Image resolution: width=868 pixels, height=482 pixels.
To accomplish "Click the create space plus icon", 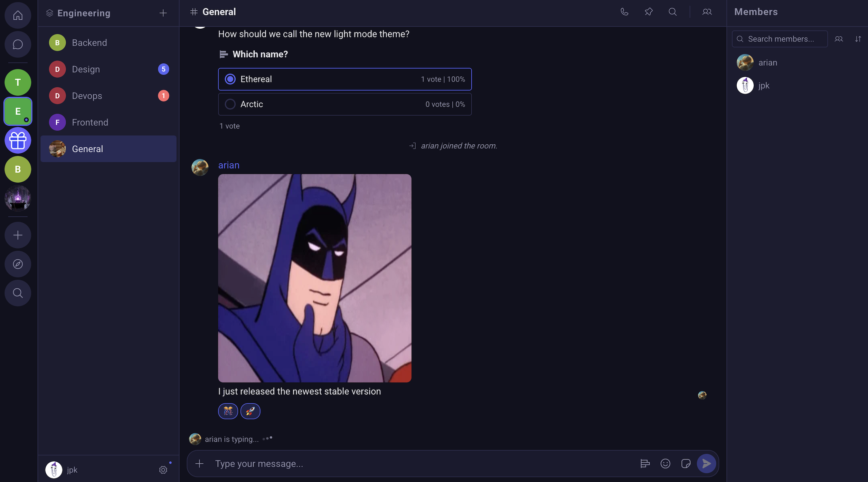I will tap(18, 235).
